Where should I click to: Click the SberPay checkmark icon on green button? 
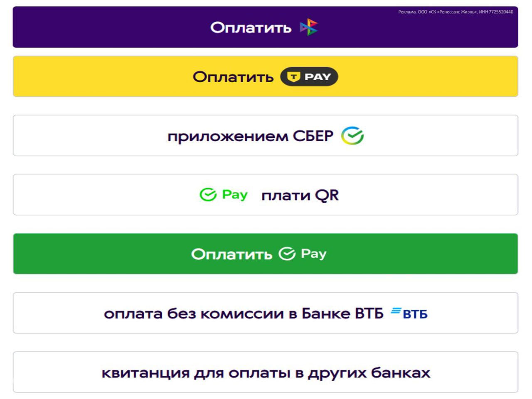(286, 253)
